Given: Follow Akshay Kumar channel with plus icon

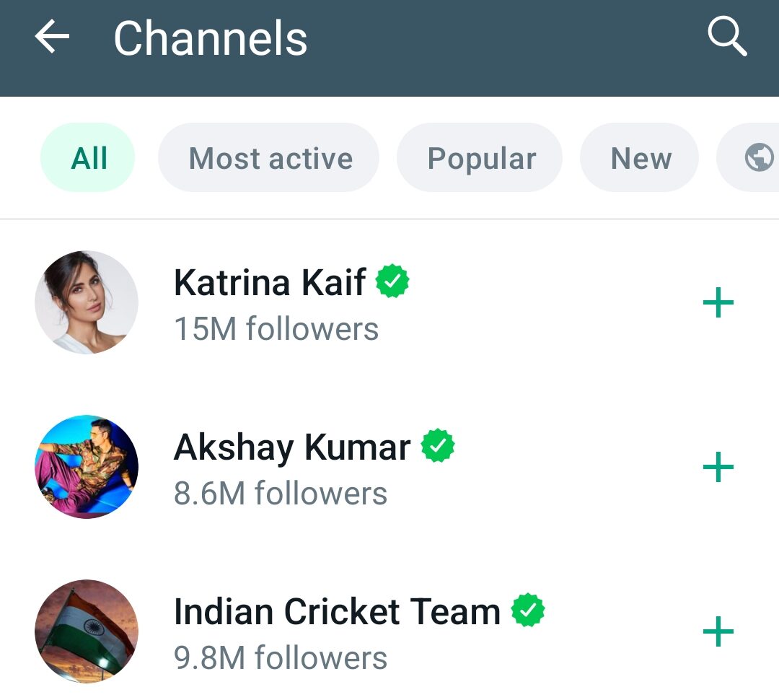Looking at the screenshot, I should point(718,468).
